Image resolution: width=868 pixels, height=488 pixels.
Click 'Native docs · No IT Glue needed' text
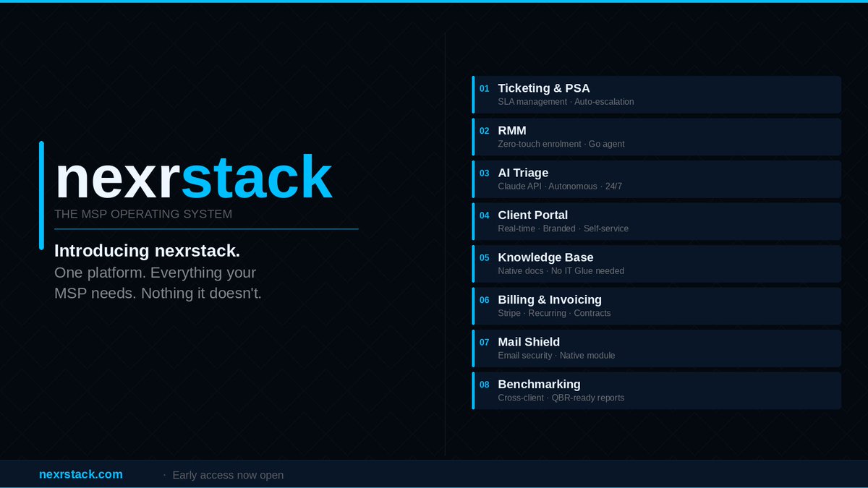[561, 271]
